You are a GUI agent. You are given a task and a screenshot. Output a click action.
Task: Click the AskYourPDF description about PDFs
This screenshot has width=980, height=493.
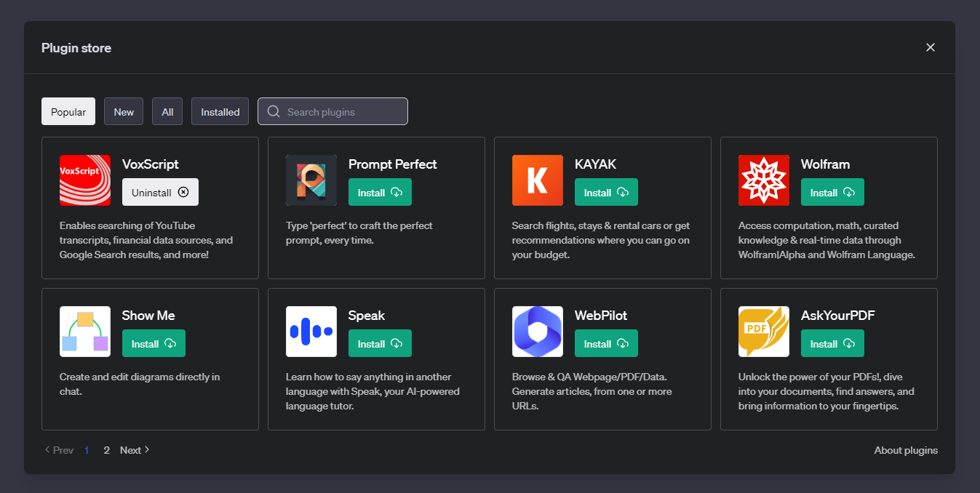(x=826, y=391)
